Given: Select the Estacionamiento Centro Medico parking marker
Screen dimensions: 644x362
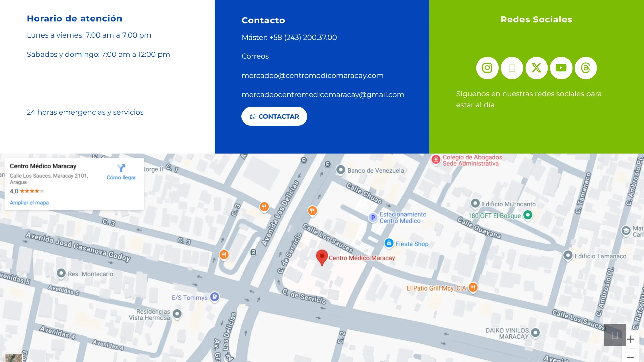Looking at the screenshot, I should [373, 217].
